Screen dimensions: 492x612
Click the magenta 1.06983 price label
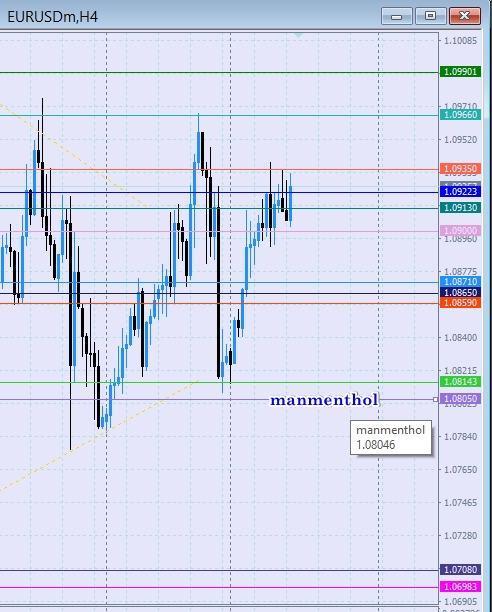tap(460, 587)
